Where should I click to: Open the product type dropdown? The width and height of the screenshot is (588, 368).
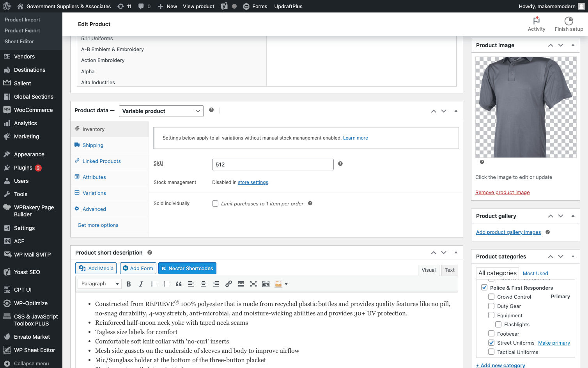point(161,111)
